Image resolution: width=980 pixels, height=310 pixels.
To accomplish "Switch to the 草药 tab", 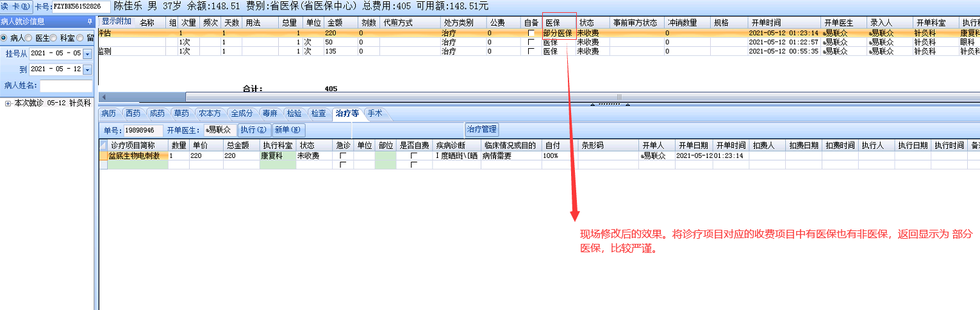I will click(x=181, y=113).
